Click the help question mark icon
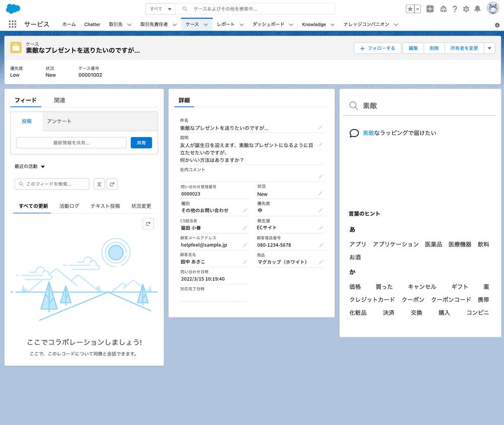 455,9
